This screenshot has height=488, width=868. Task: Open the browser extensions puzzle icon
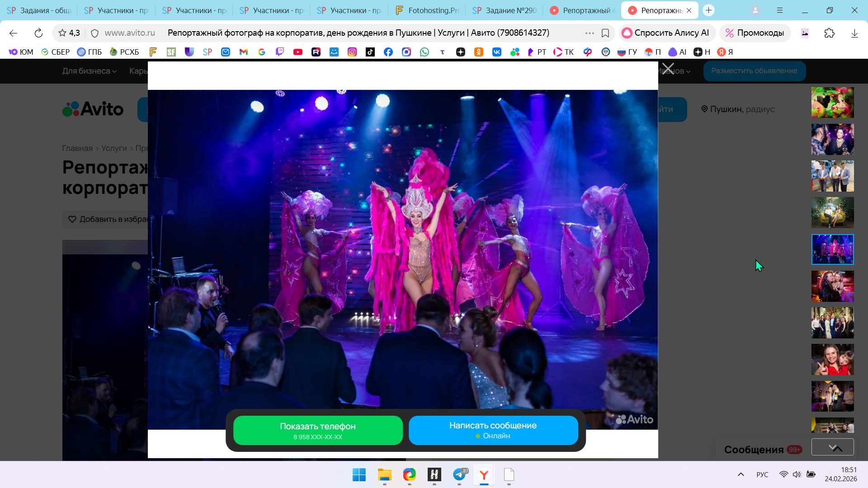(x=829, y=33)
